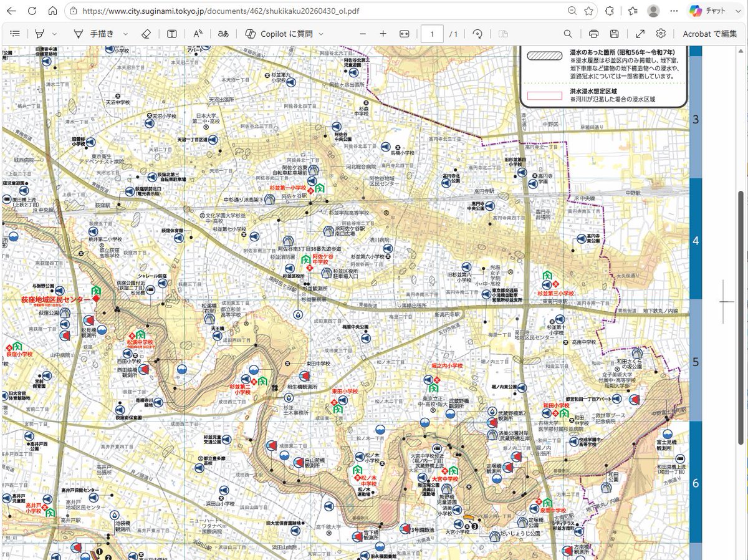Show the PDF table of contents
This screenshot has width=748, height=560.
[15, 34]
